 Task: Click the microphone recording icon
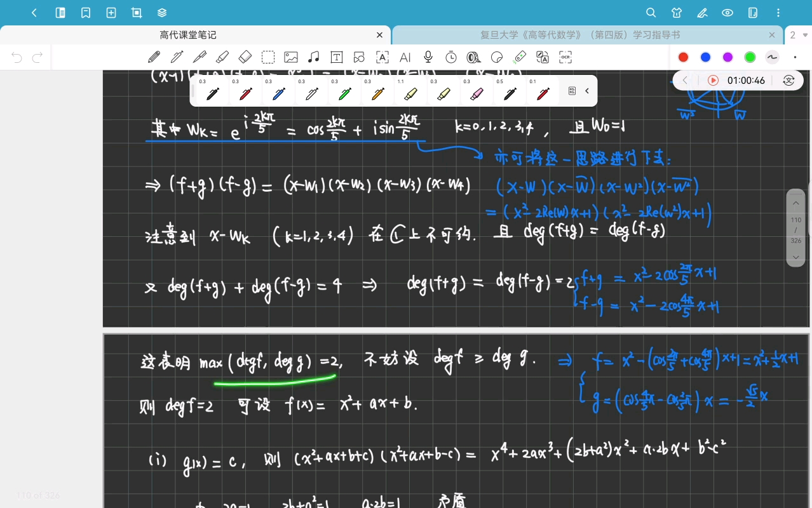(428, 57)
